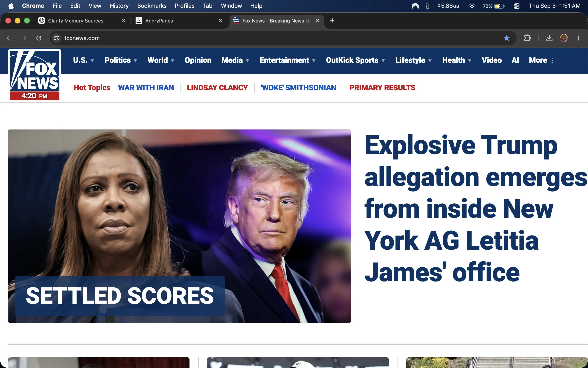Open the PRIMARY RESULTS hot topic
This screenshot has width=588, height=368.
pos(382,88)
